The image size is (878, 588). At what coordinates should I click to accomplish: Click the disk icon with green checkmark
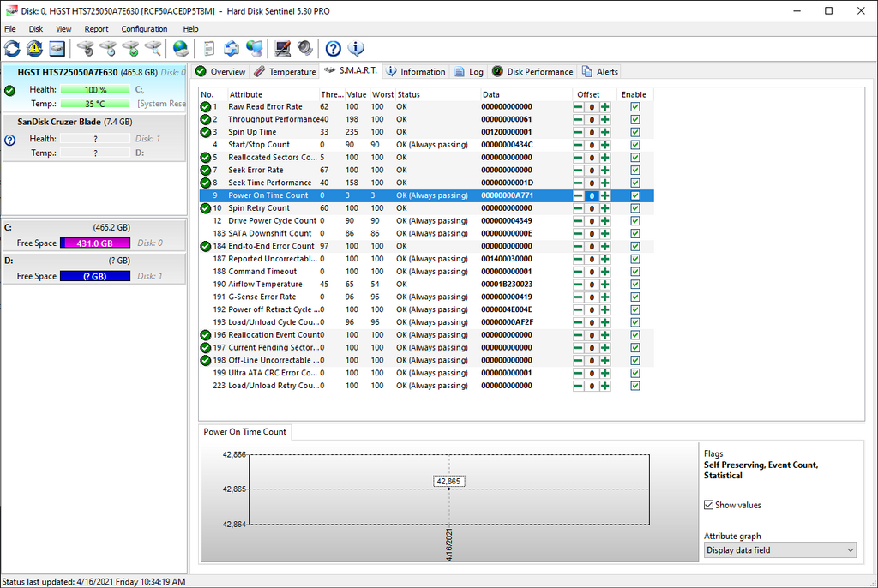tap(130, 49)
